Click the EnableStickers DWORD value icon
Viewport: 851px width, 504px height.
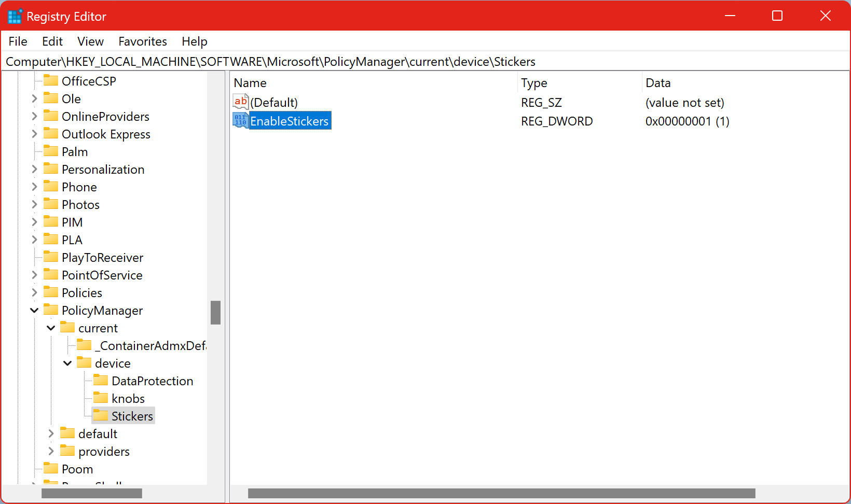point(240,121)
